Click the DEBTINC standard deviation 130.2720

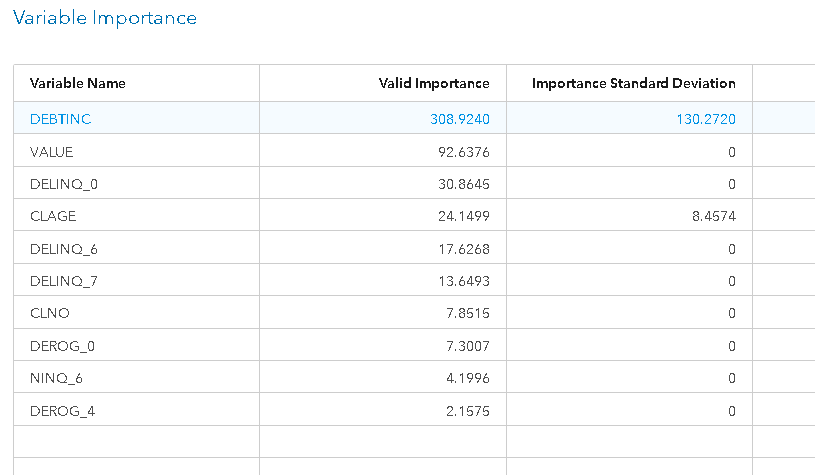(x=705, y=119)
